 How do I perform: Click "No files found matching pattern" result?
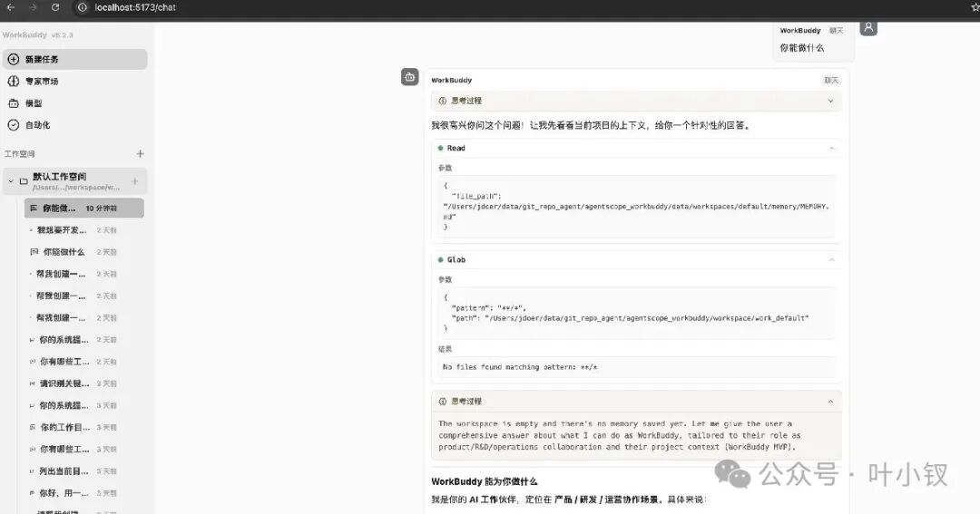click(x=520, y=367)
